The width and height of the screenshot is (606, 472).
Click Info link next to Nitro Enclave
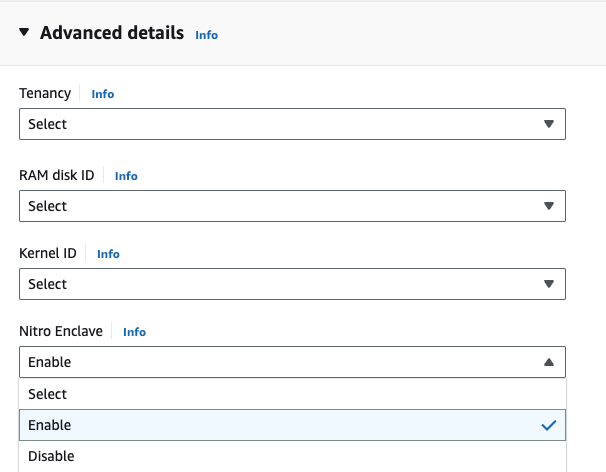click(134, 332)
